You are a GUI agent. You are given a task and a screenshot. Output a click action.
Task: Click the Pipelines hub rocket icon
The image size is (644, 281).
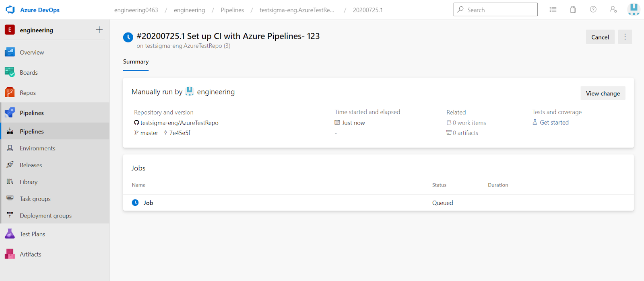[x=10, y=113]
